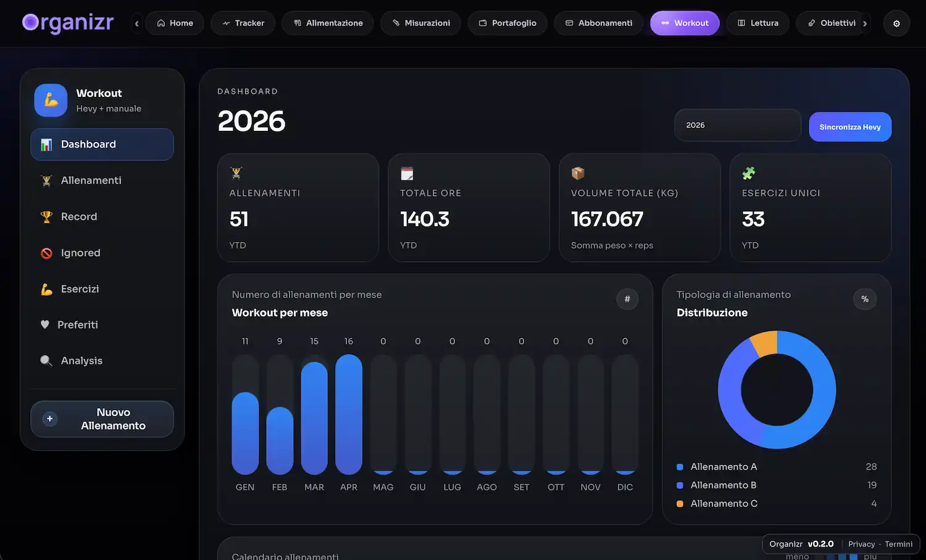Click the "Hevy + manuale" subtitle

tap(109, 109)
